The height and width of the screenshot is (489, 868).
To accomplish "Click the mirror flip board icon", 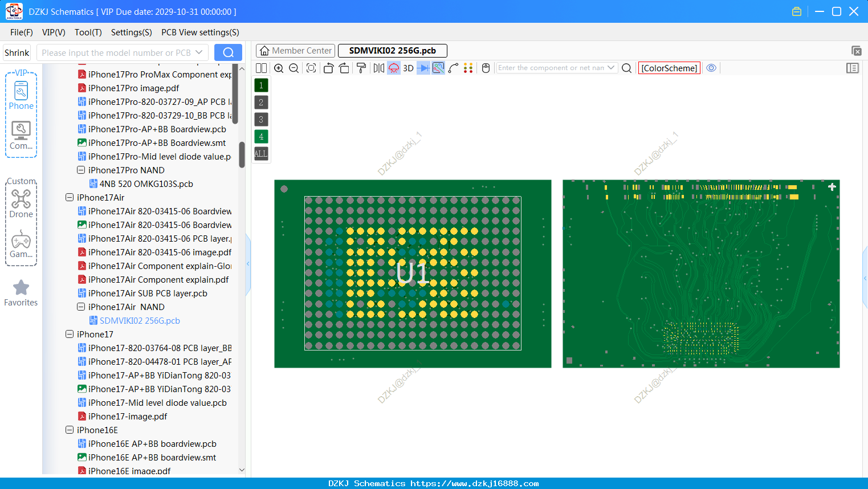I will click(379, 68).
